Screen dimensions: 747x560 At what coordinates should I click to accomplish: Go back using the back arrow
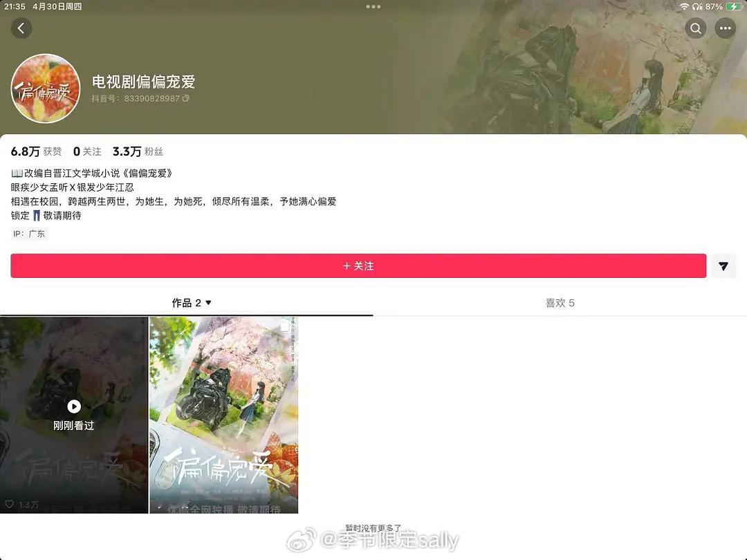coord(21,28)
